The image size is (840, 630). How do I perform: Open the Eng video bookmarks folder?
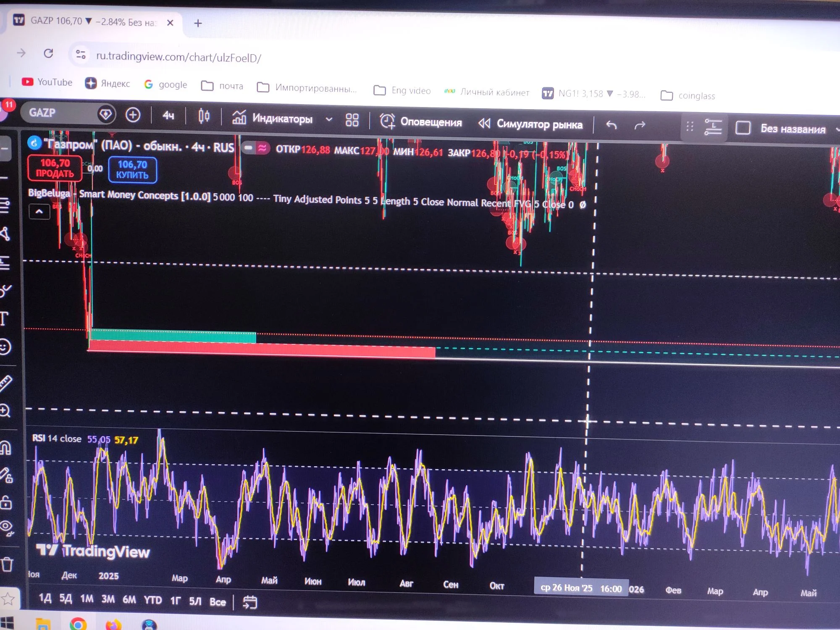click(x=402, y=90)
